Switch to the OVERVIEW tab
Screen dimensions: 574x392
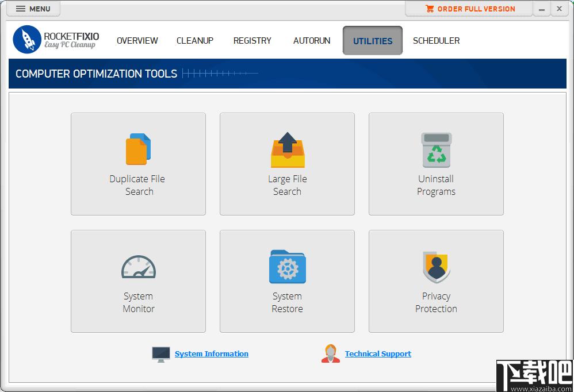[137, 41]
